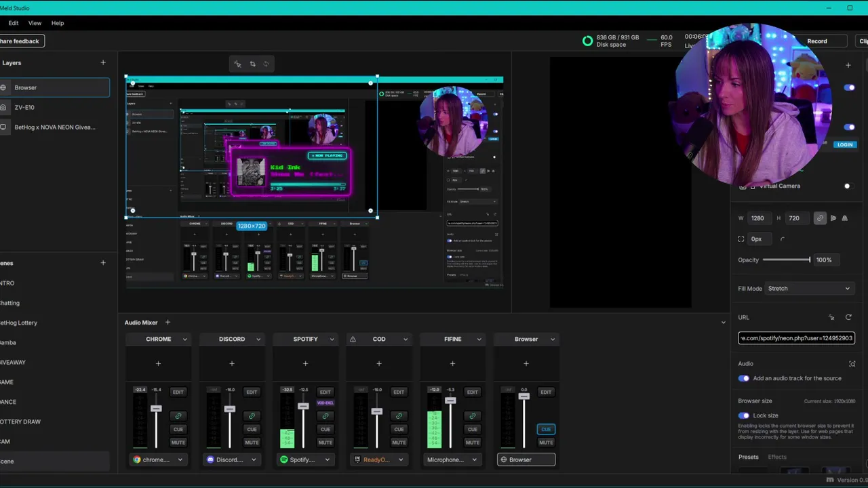Add an effect to the CHROME track
This screenshot has width=868, height=488.
click(158, 363)
